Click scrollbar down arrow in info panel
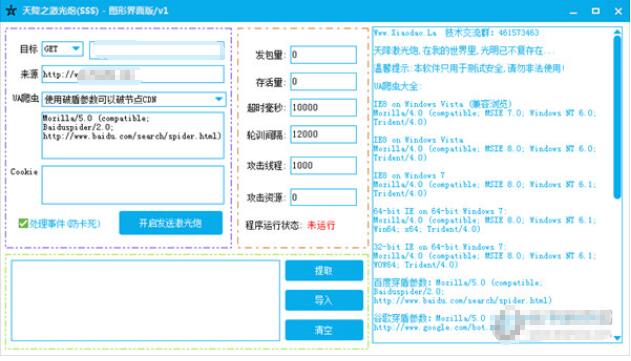 click(x=617, y=338)
